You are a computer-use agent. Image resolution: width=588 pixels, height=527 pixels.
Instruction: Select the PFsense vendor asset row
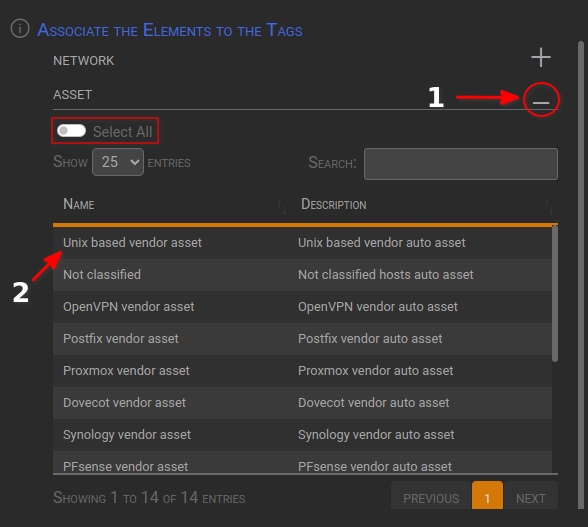pos(302,462)
